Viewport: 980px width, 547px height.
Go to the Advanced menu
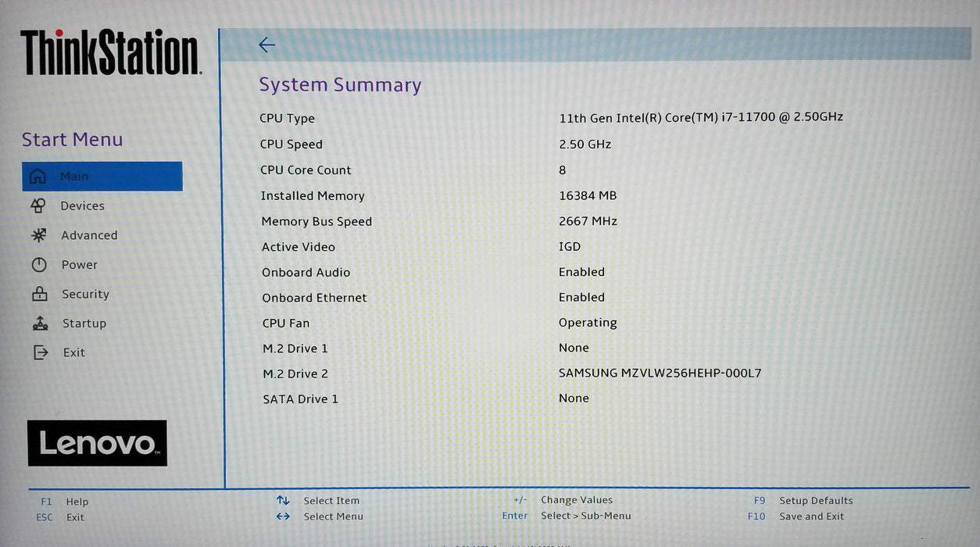89,235
